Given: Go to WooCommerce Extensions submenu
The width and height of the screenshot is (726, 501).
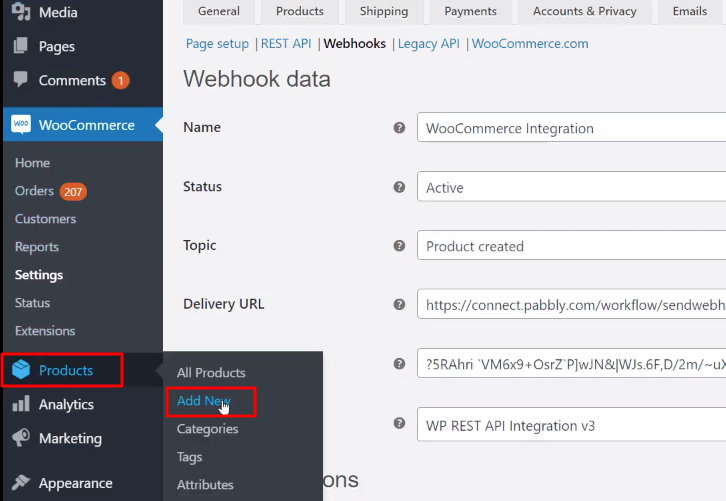Looking at the screenshot, I should 45,331.
